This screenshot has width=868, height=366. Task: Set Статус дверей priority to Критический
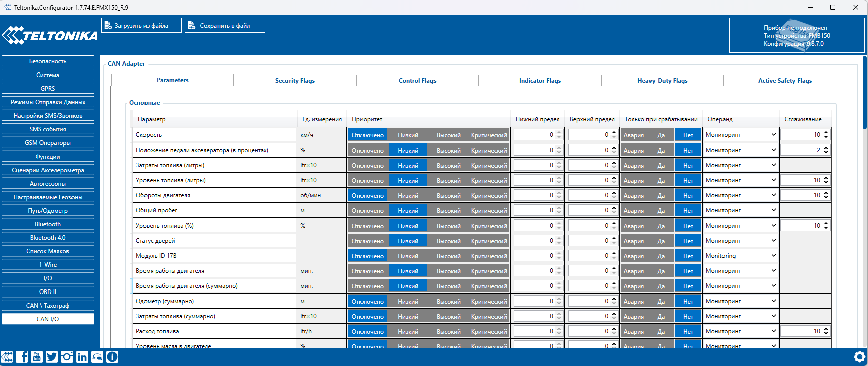(489, 241)
